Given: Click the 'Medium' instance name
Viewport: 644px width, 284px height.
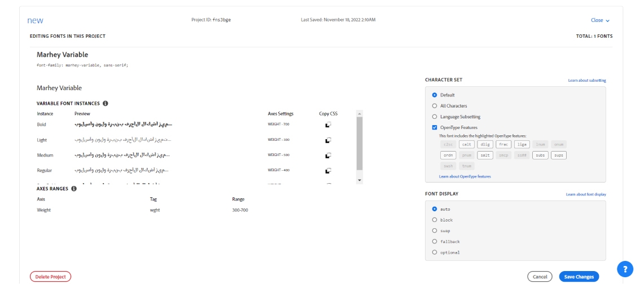Looking at the screenshot, I should pos(45,156).
